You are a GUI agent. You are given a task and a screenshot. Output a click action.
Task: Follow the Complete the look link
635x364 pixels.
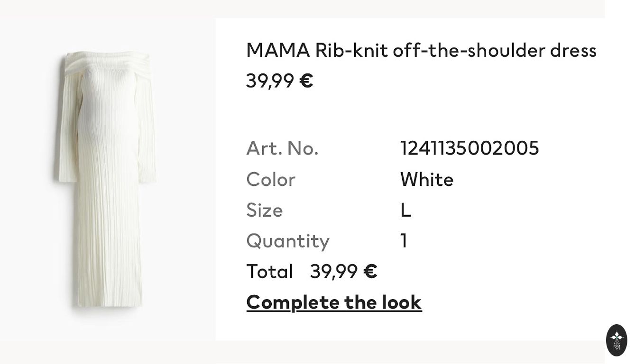click(x=334, y=302)
